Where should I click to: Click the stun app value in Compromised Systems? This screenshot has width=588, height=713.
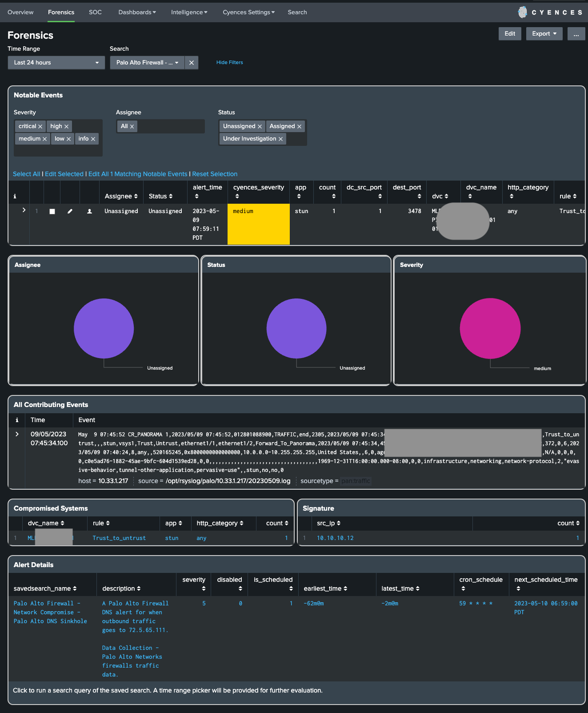tap(172, 538)
